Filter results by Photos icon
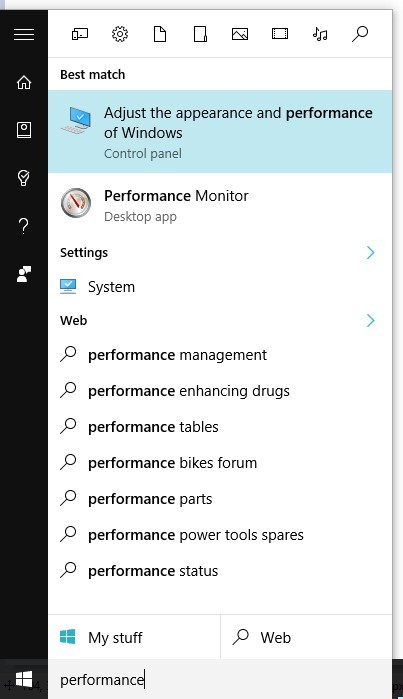Viewport: 403px width, 699px height. coord(240,34)
